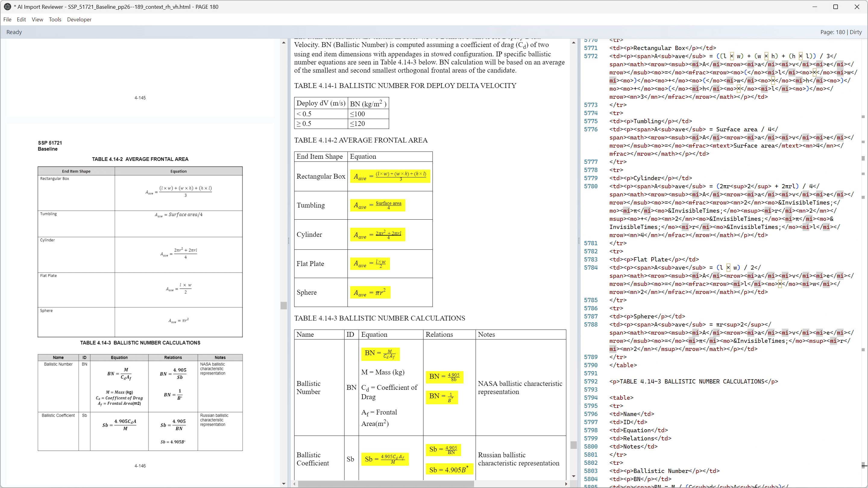Click page number '4-146' in PDF
Screen dimensions: 868x488
[140, 466]
